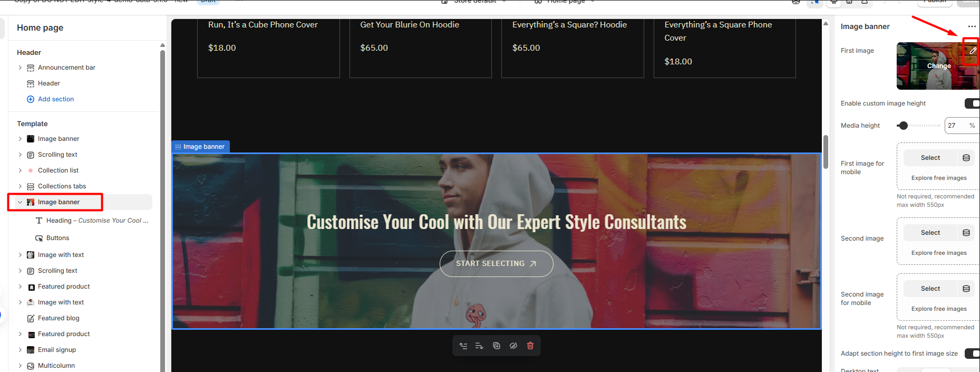Click the first Scrolling text section icon
This screenshot has height=372, width=980.
[x=31, y=155]
